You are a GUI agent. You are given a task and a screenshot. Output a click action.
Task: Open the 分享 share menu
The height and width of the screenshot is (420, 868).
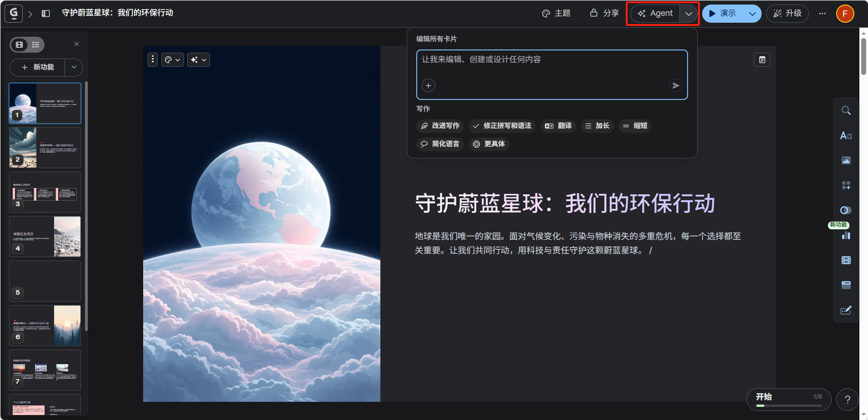coord(604,14)
